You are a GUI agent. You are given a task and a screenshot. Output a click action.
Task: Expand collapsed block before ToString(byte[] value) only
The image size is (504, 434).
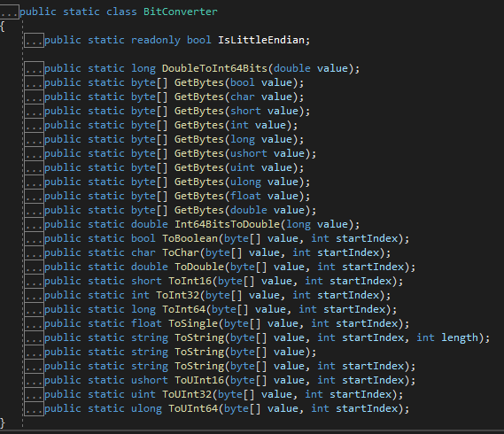point(34,352)
